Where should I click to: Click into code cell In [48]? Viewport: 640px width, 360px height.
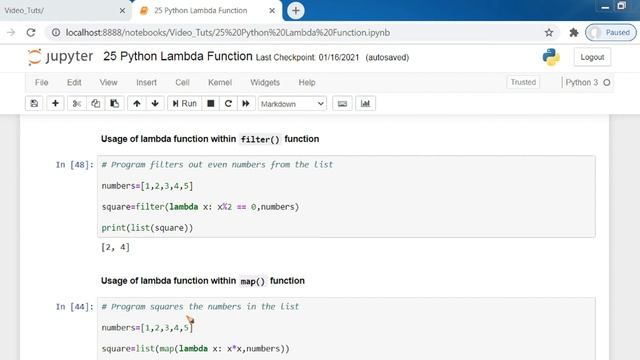346,196
